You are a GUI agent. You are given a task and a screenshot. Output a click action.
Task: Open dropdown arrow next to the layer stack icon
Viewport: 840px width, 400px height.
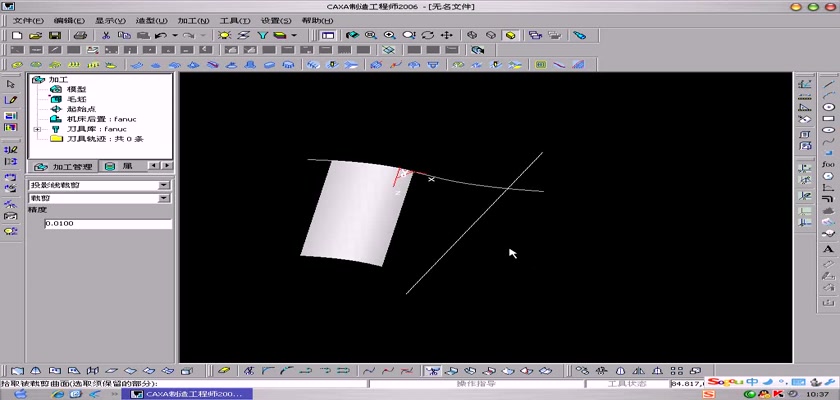[x=294, y=35]
